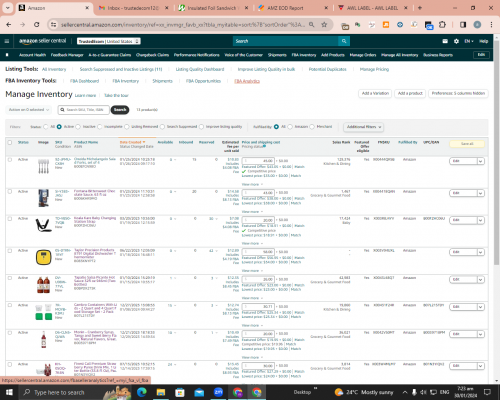Expand 'View more' under Oneida forks pricing
This screenshot has width=500, height=400.
(x=252, y=184)
